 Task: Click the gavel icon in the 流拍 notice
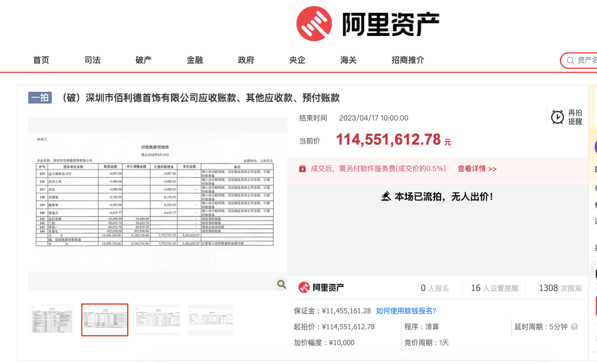[387, 195]
